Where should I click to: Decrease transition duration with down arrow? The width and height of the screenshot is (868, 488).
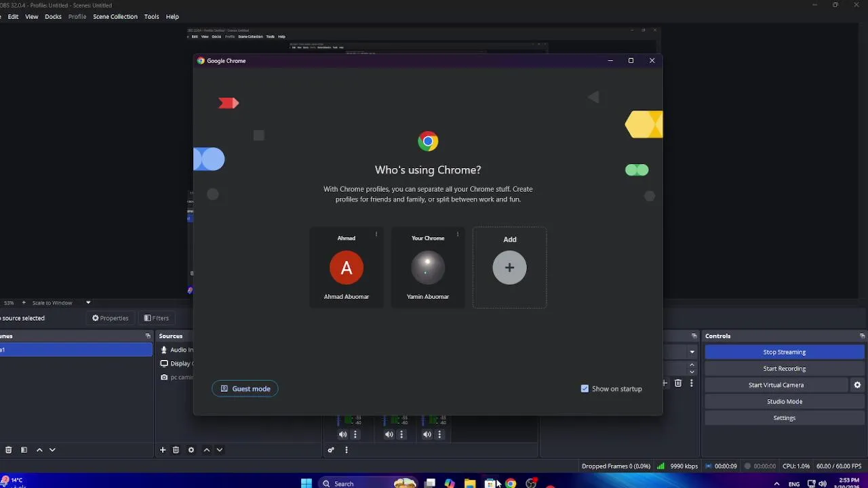(692, 372)
